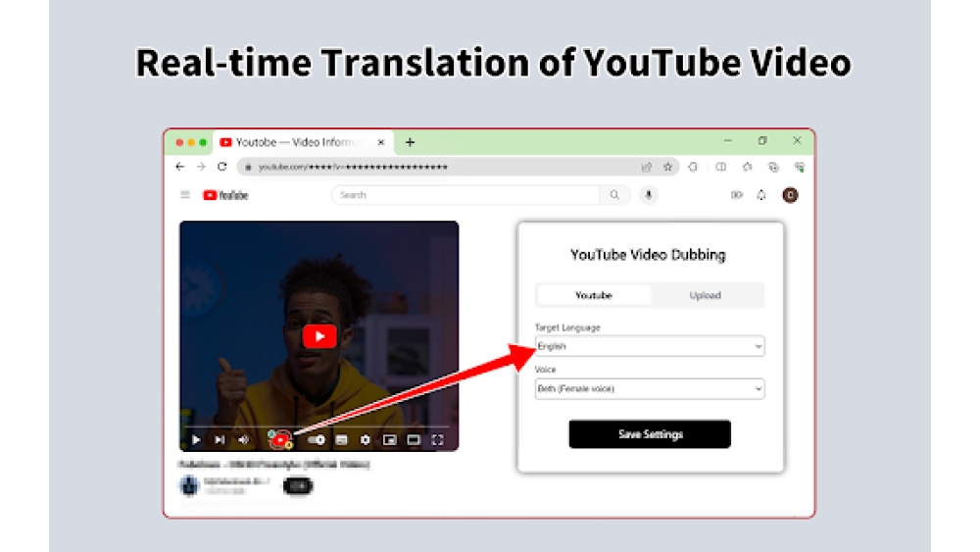Click the channel avatar below video
The height and width of the screenshot is (552, 980).
[189, 485]
